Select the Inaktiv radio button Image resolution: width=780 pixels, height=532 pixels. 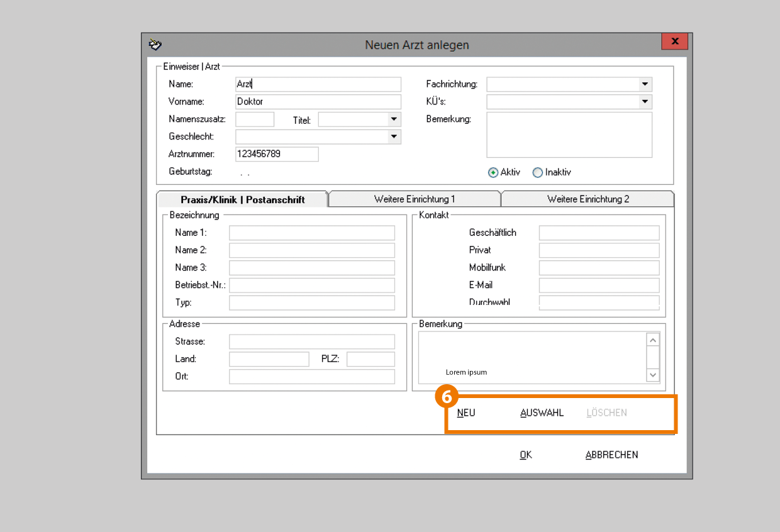point(538,172)
